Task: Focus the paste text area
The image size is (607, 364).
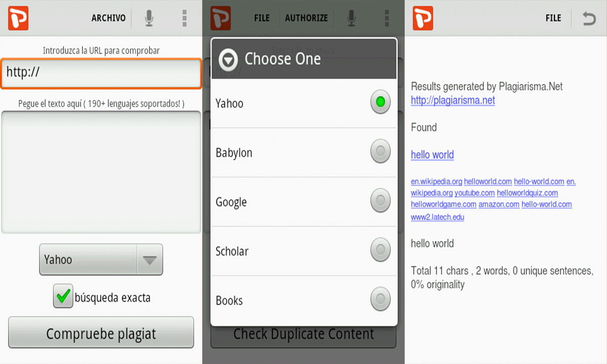Action: [x=101, y=172]
